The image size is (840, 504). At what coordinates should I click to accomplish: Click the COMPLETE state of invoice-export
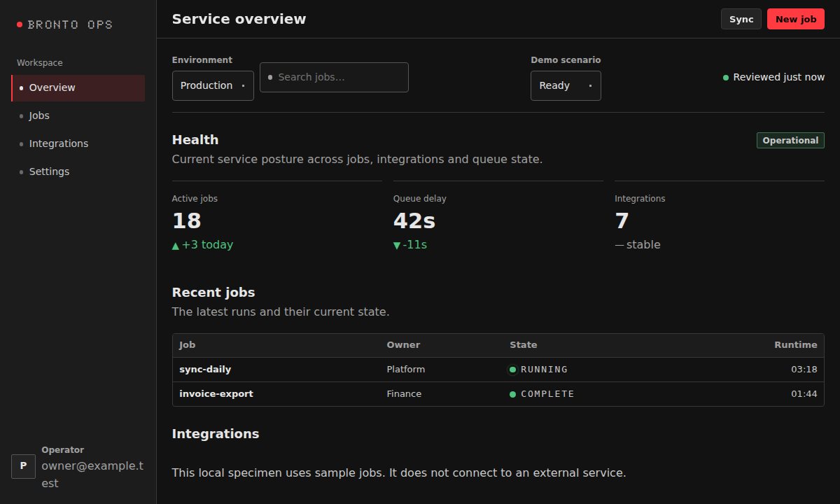point(542,394)
